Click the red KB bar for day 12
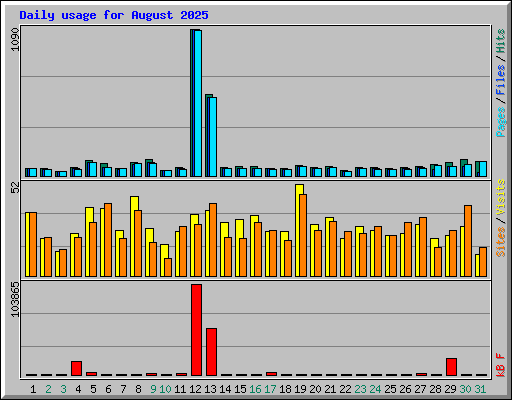This screenshot has height=400, width=512. (196, 330)
